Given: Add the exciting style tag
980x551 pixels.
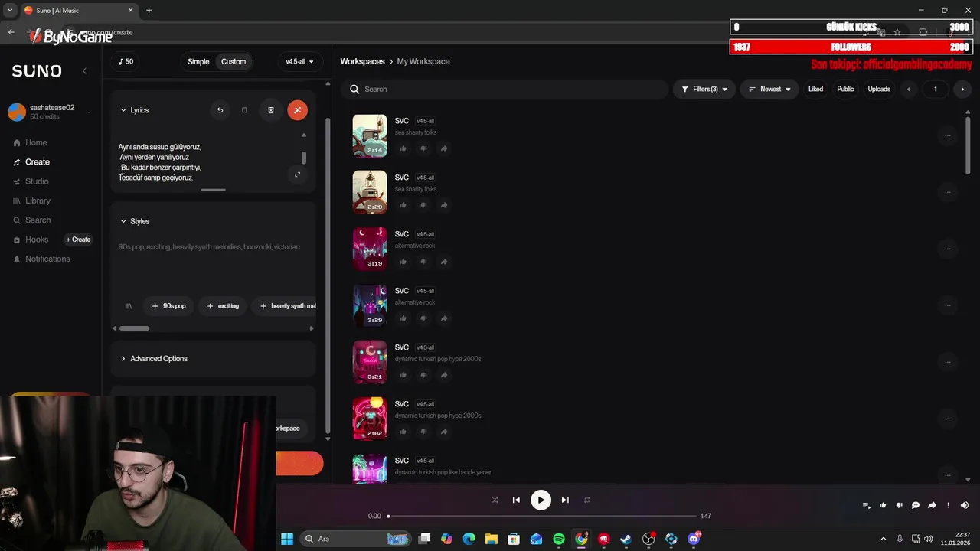Looking at the screenshot, I should click(x=224, y=306).
